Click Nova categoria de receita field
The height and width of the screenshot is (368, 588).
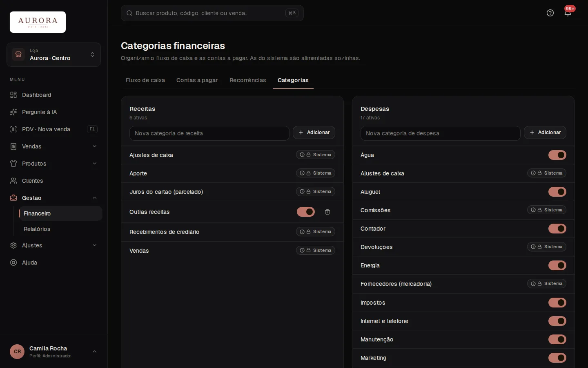point(209,133)
